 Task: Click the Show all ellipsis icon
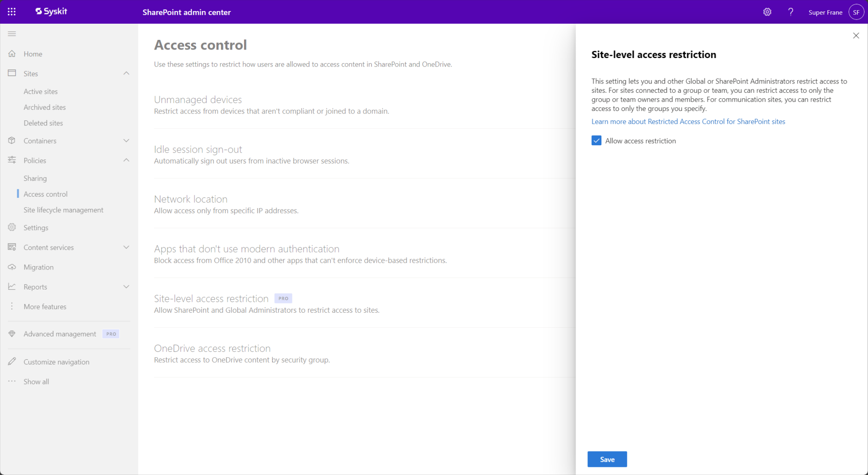(x=12, y=381)
